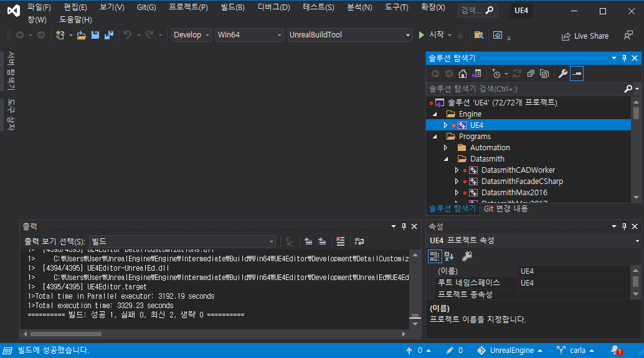644x358 pixels.
Task: Open the UnrealBuildTool startup project dropdown
Action: [349, 35]
